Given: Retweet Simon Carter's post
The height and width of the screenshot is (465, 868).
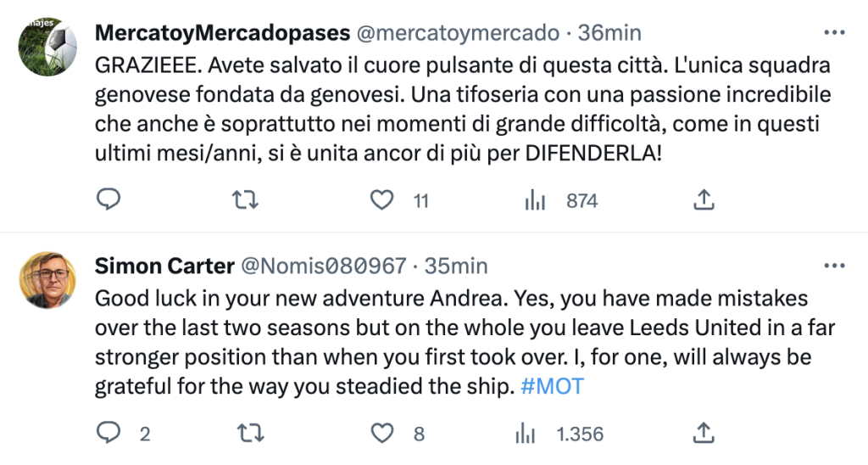Looking at the screenshot, I should pyautogui.click(x=250, y=433).
